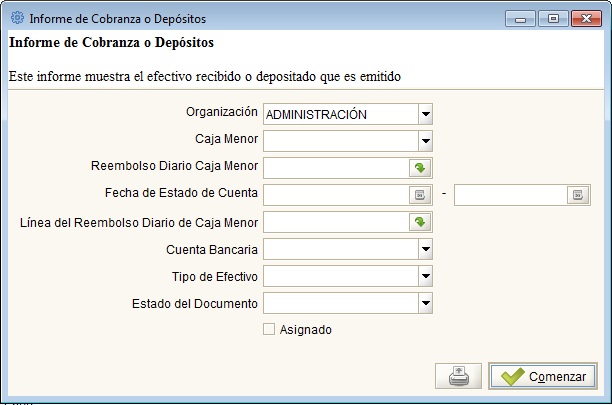The height and width of the screenshot is (405, 612).
Task: Expand the Caja Menor dropdown
Action: pyautogui.click(x=425, y=141)
